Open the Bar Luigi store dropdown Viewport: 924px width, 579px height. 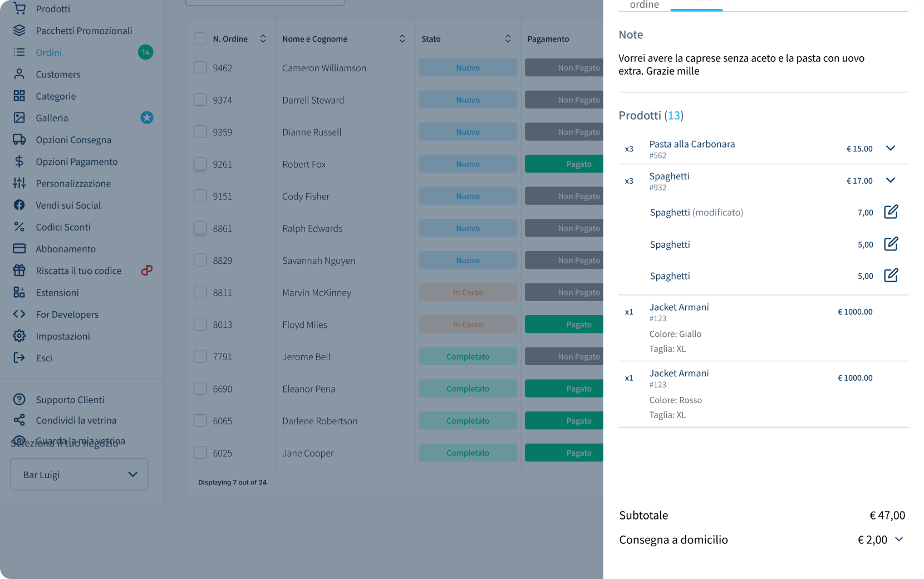tap(79, 474)
